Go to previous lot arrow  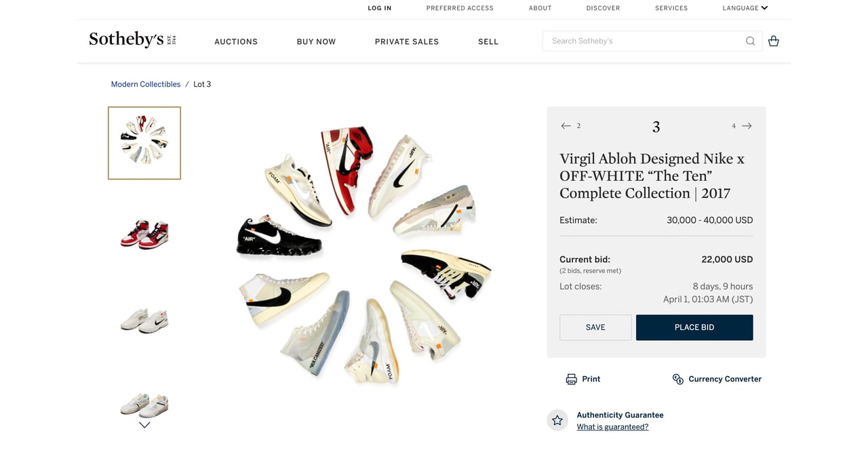pyautogui.click(x=566, y=126)
